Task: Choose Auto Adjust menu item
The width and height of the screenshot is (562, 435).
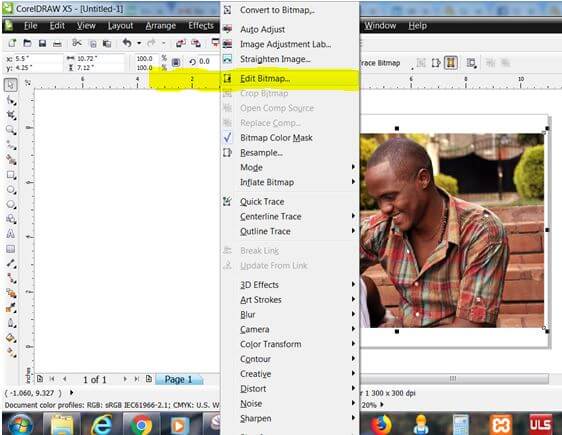Action: [290, 29]
